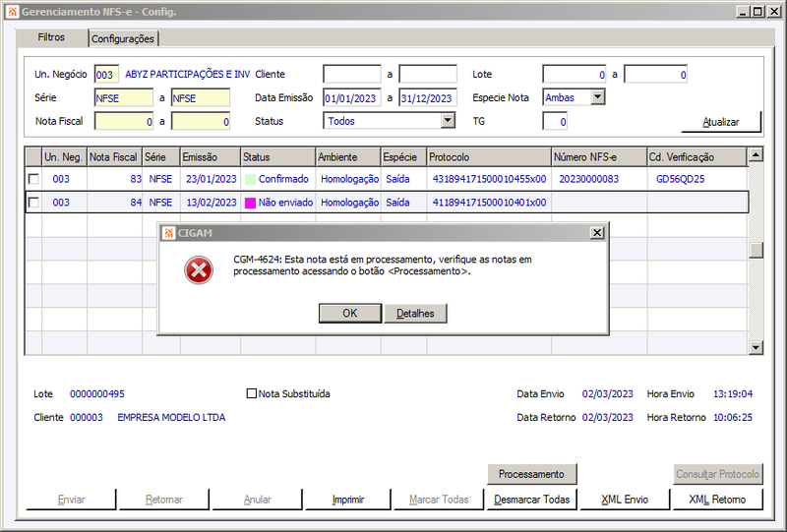Click Hora Retorno value 10:06:25
The width and height of the screenshot is (787, 532).
733,418
